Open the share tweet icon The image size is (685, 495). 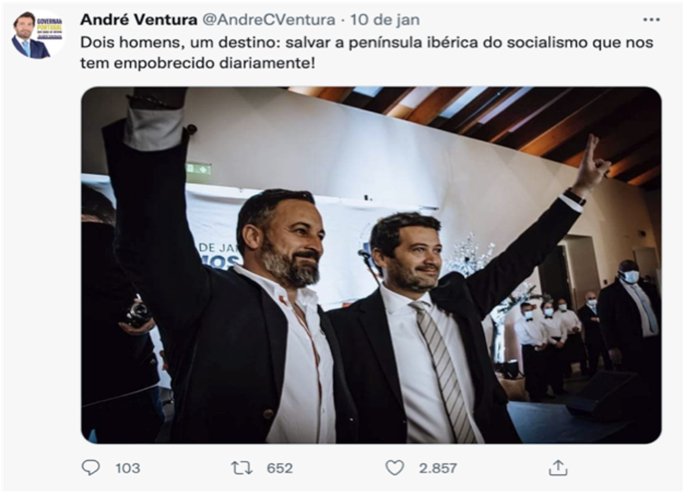coord(558,467)
